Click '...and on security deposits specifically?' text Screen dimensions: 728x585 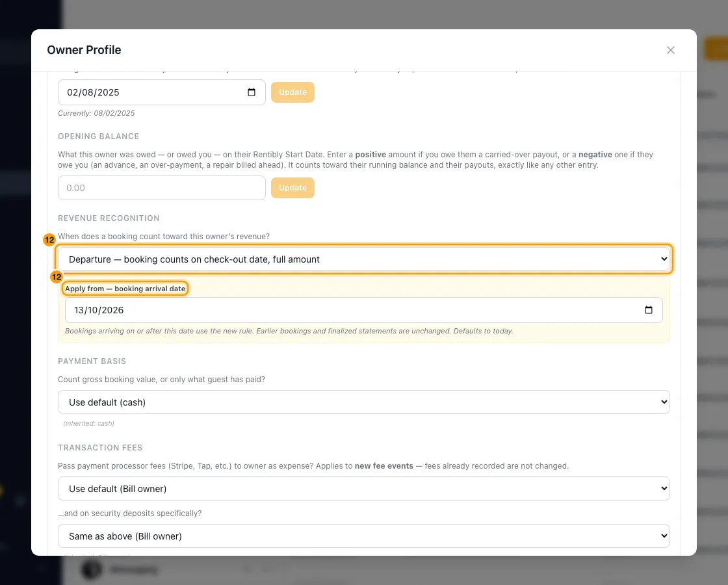click(130, 513)
